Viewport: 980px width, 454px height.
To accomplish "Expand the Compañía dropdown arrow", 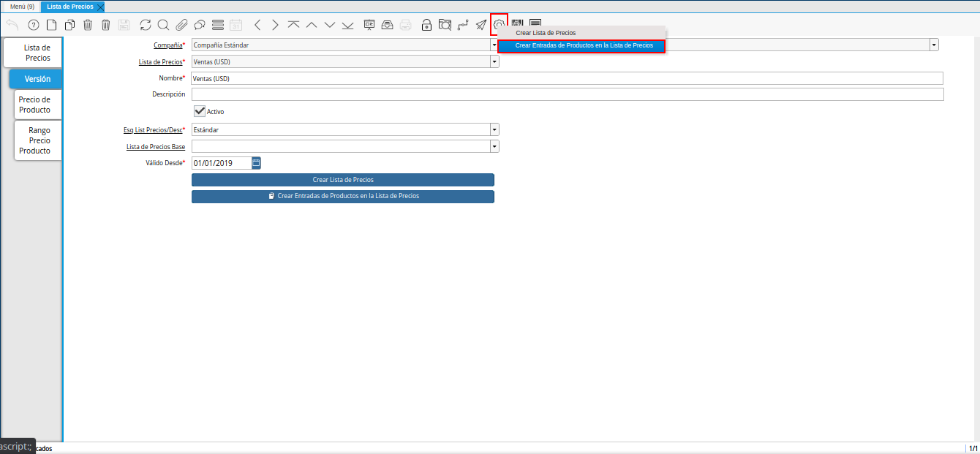I will tap(494, 45).
